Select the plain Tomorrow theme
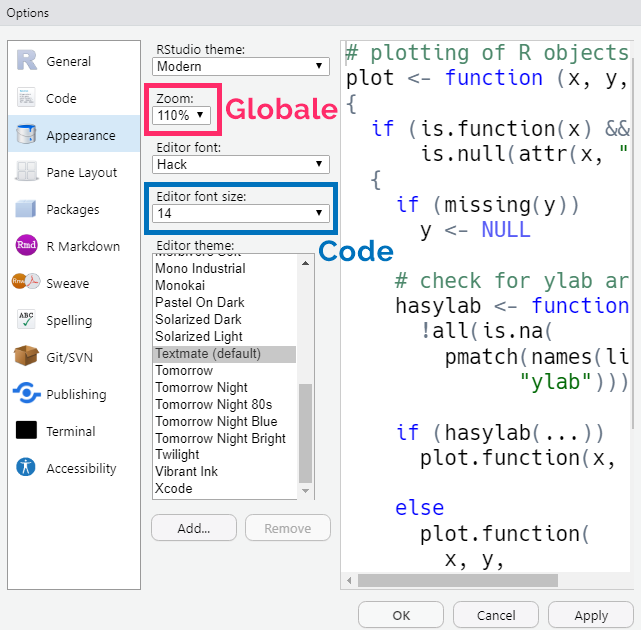641x630 pixels. pyautogui.click(x=224, y=371)
